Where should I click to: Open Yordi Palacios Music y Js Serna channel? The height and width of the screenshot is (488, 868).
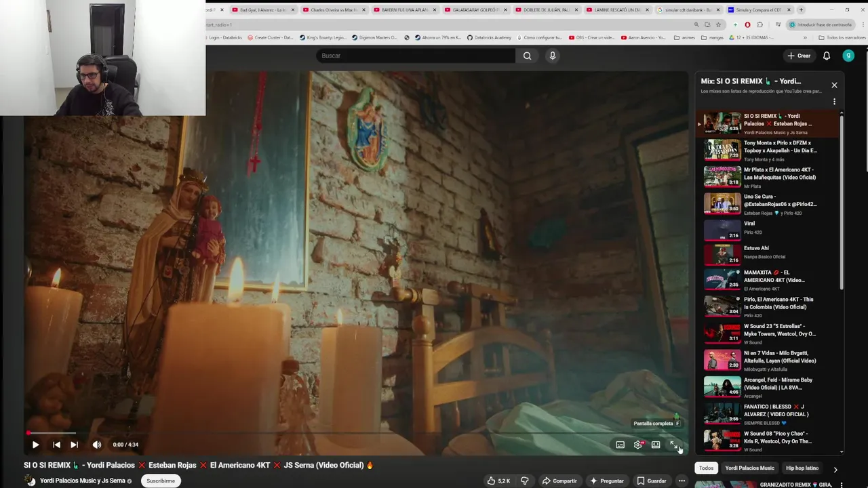click(83, 481)
